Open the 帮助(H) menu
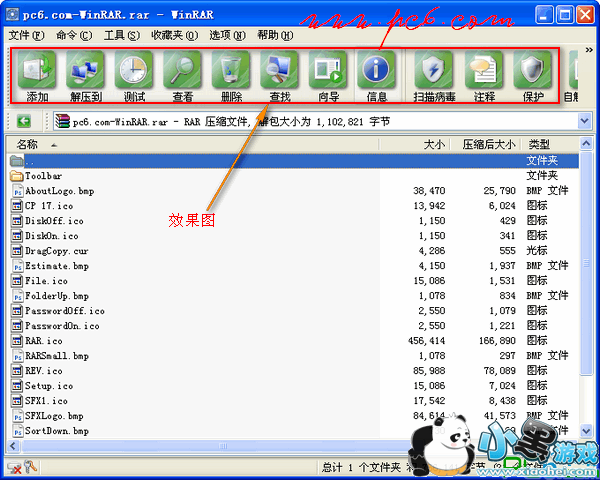This screenshot has height=480, width=600. (275, 35)
